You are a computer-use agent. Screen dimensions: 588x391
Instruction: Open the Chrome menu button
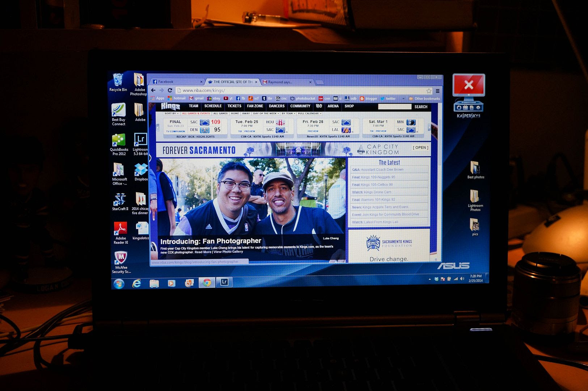point(437,91)
